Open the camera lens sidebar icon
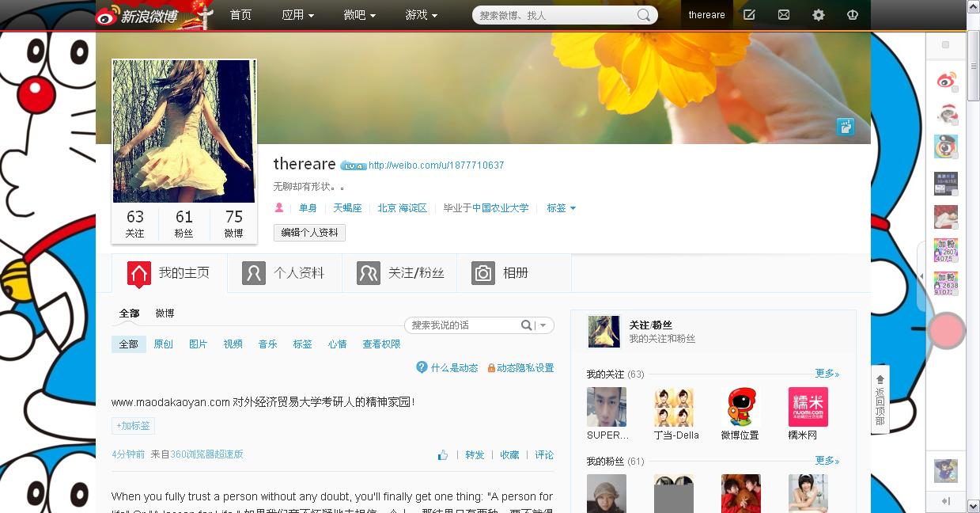 946,146
